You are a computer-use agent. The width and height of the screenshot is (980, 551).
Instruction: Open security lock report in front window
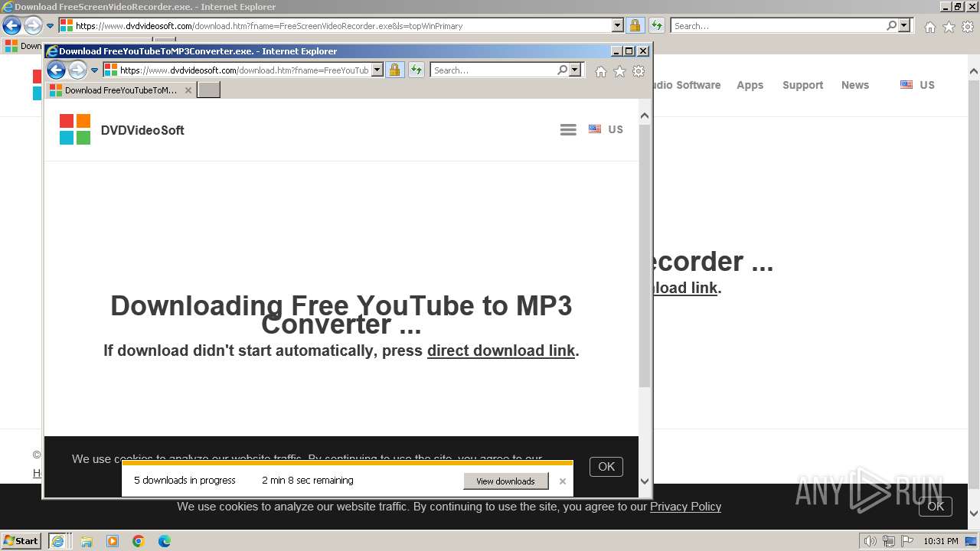coord(394,70)
